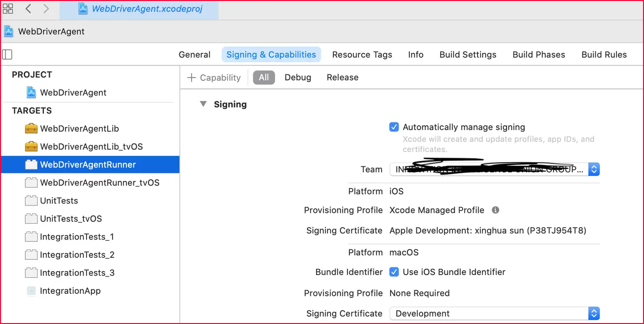Open the Info tab
Screen dimensions: 644x324
pyautogui.click(x=416, y=55)
